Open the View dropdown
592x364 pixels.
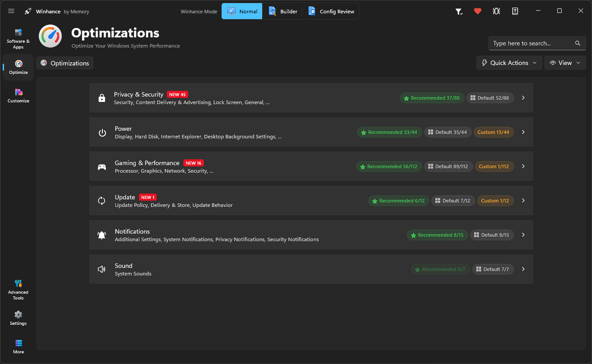pyautogui.click(x=565, y=63)
